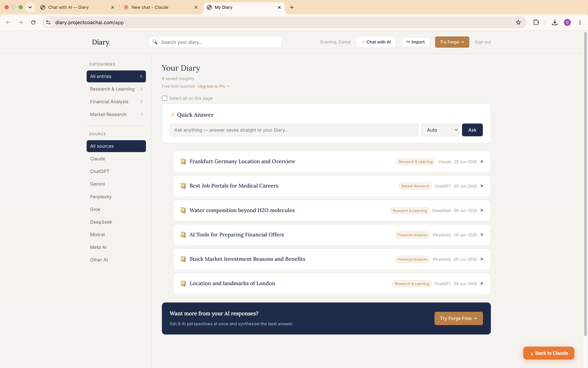Filter source by Claude
Image resolution: width=588 pixels, height=368 pixels.
coord(116,159)
